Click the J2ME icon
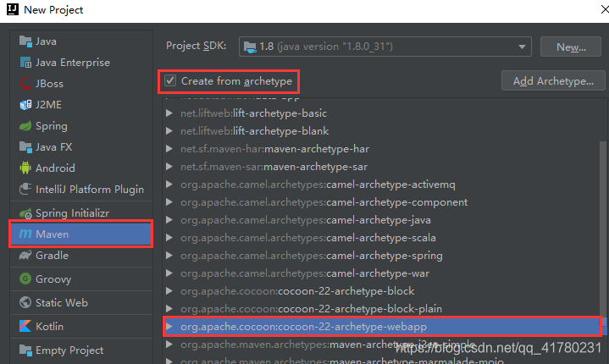Image resolution: width=609 pixels, height=364 pixels. click(x=25, y=105)
